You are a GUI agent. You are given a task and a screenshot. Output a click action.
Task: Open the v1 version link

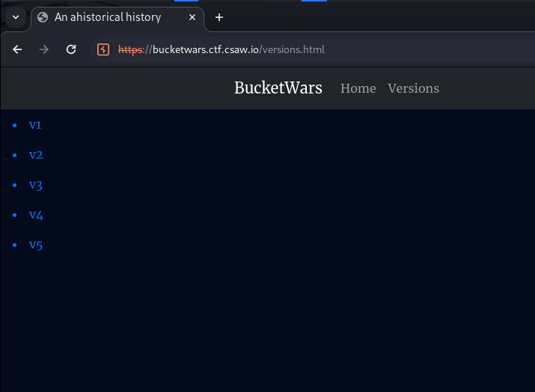click(x=35, y=125)
